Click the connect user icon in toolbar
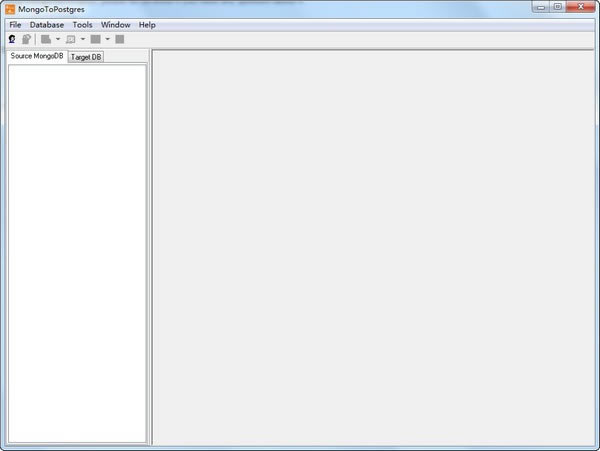 pos(12,39)
